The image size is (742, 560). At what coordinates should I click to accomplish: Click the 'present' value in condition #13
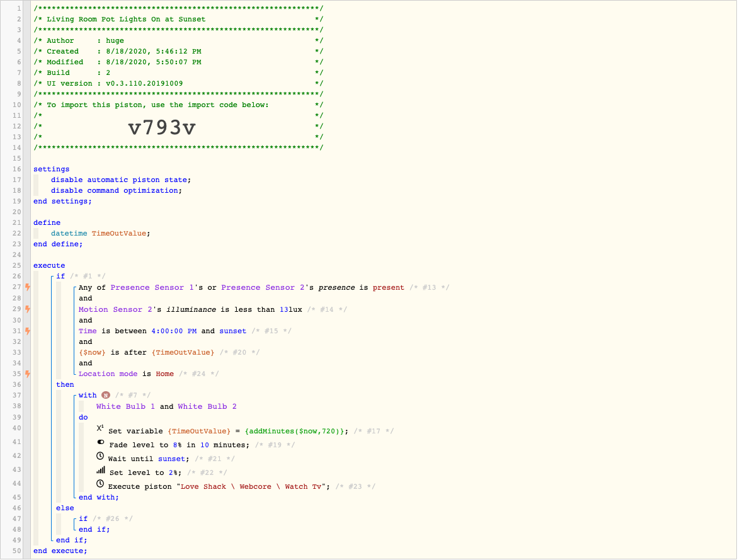coord(389,287)
